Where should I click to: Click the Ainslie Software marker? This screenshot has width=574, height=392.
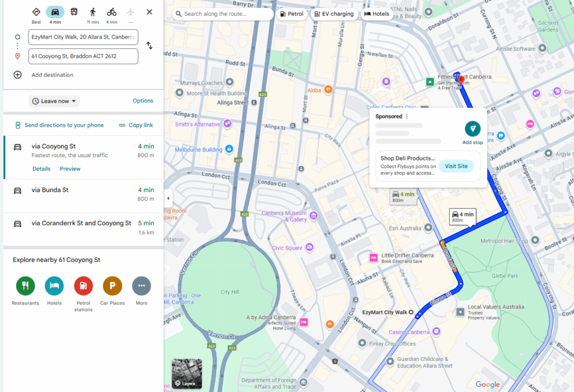point(542,48)
